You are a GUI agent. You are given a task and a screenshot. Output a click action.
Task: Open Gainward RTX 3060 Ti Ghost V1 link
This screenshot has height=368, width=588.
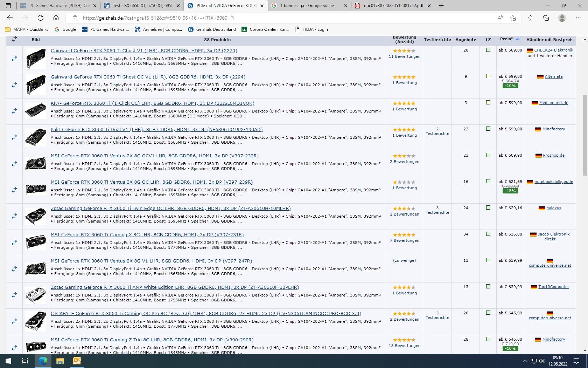click(x=144, y=50)
